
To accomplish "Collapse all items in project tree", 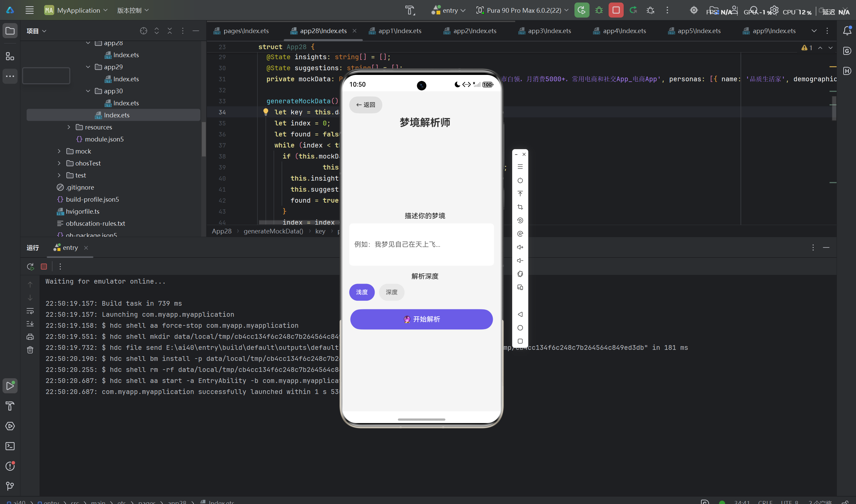I will (x=170, y=31).
